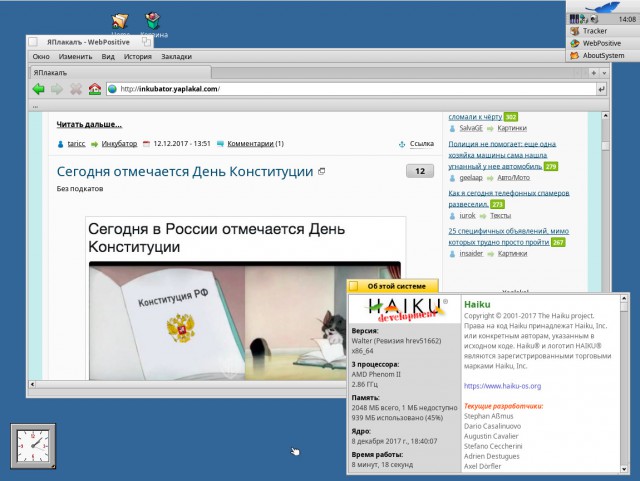Screen dimensions: 640x481
Task: Click the desktop analog clock widget
Action: (x=33, y=446)
